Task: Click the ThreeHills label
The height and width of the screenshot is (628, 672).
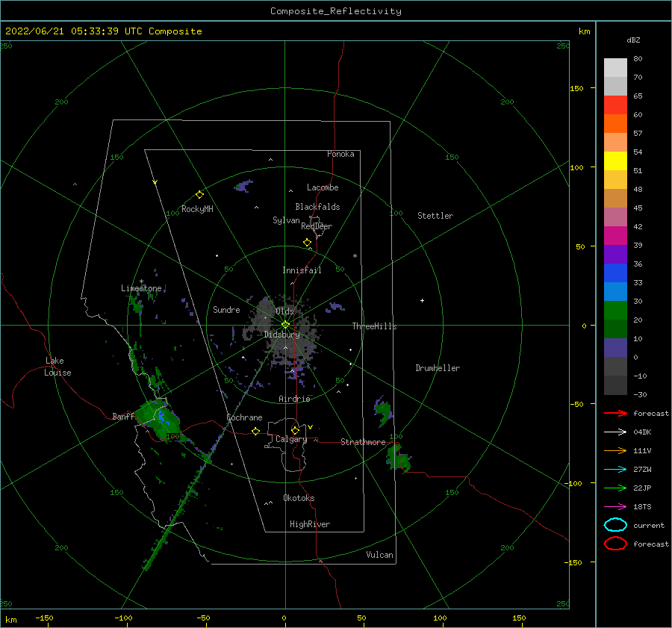Action: tap(374, 326)
